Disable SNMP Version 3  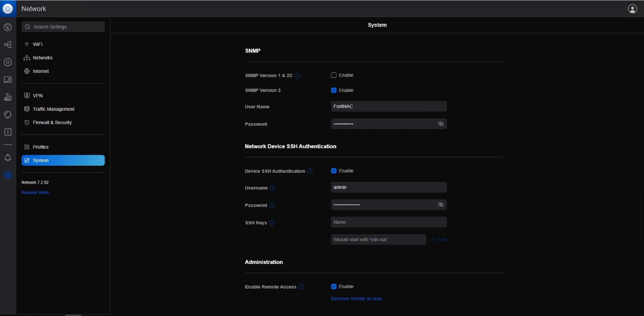(x=334, y=90)
